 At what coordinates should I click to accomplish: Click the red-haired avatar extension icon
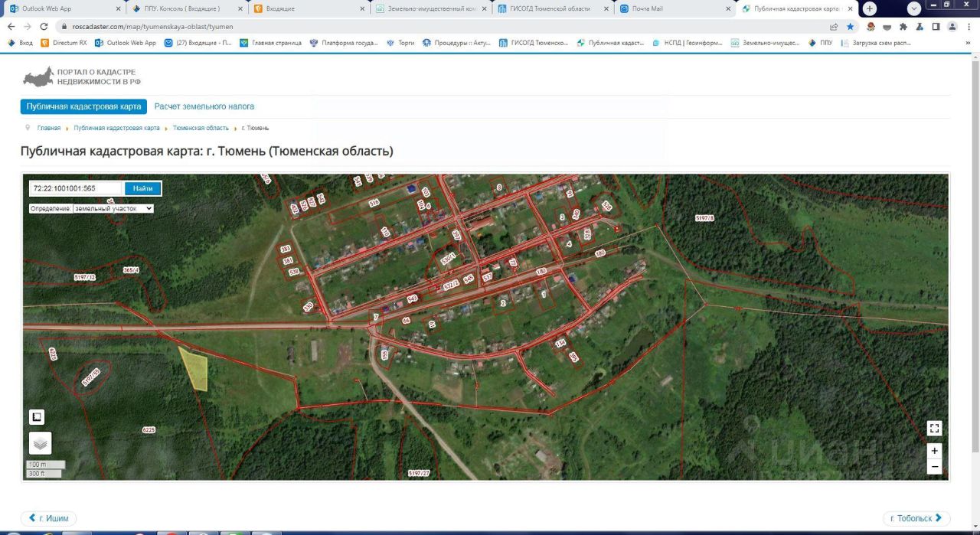(x=871, y=26)
